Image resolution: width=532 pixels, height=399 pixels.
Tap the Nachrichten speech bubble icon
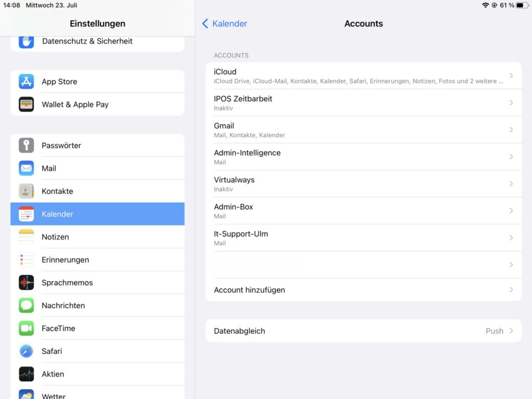tap(26, 305)
